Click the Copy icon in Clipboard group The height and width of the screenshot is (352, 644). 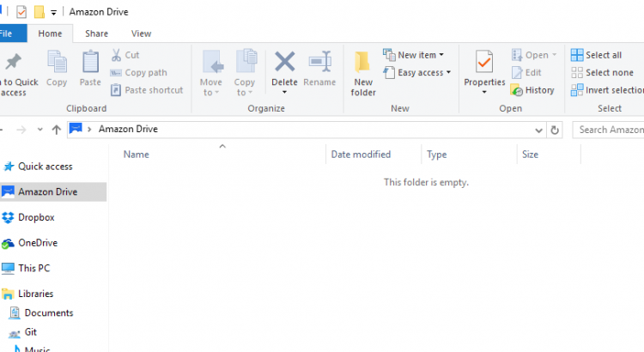point(57,62)
